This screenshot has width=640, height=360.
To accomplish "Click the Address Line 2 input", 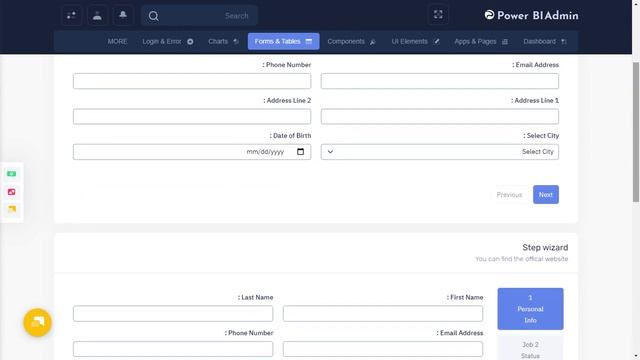I will (x=192, y=117).
